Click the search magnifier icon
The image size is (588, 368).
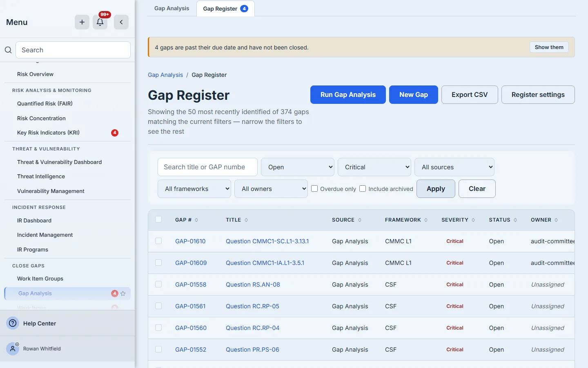pyautogui.click(x=8, y=50)
